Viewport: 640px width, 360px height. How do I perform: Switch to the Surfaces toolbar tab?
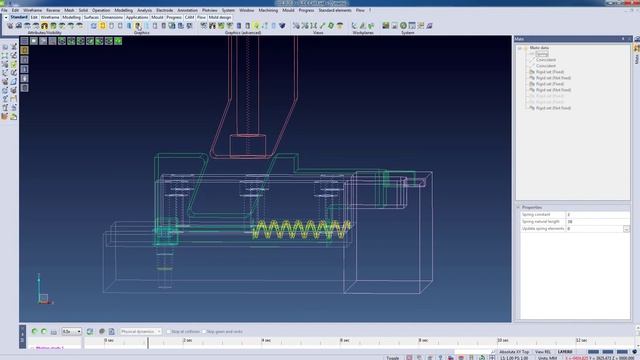91,18
